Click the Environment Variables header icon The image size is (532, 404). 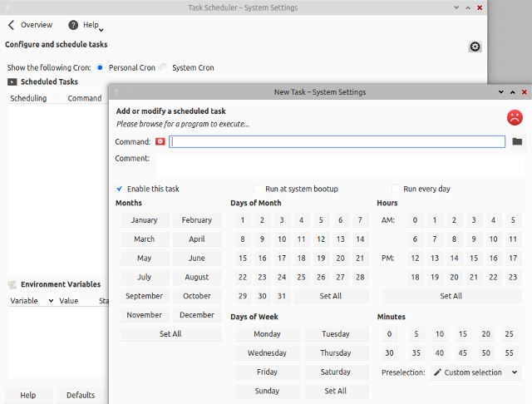[x=12, y=284]
